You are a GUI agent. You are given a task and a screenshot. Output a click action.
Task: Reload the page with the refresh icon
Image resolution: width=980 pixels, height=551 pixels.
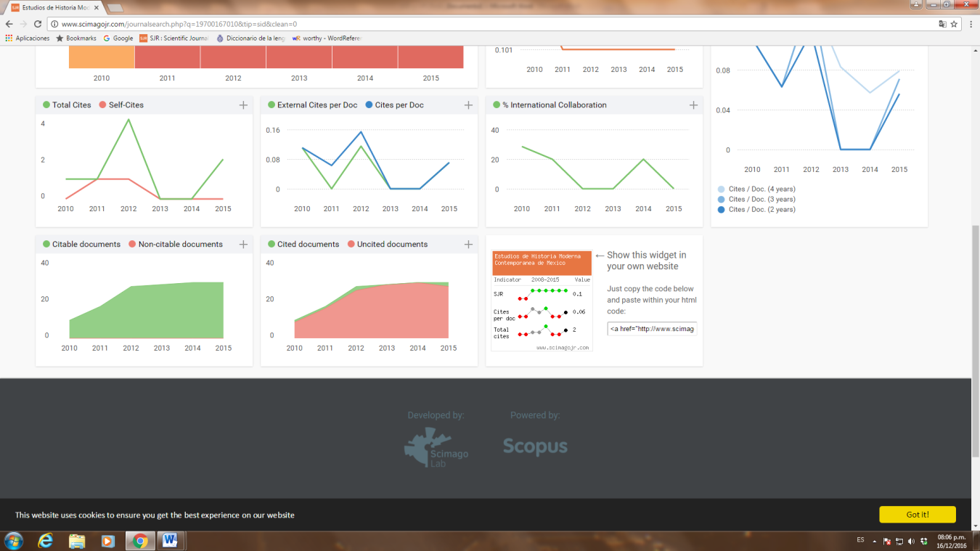(38, 24)
